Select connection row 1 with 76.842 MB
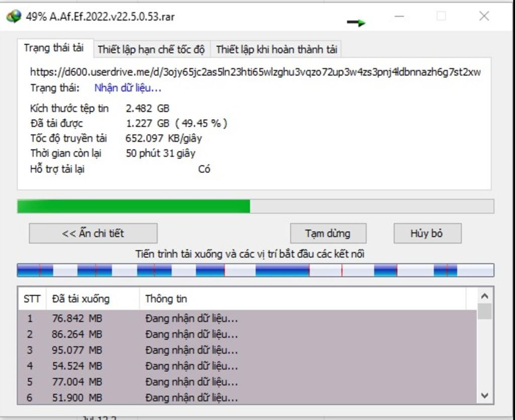The image size is (515, 420). pos(247,318)
